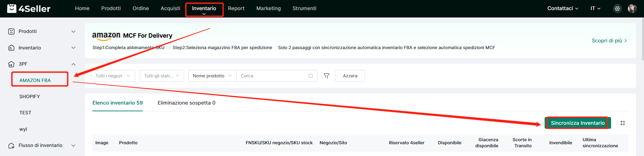644x156 pixels.
Task: Click the Amazon MCF logo
Action: coord(106,36)
